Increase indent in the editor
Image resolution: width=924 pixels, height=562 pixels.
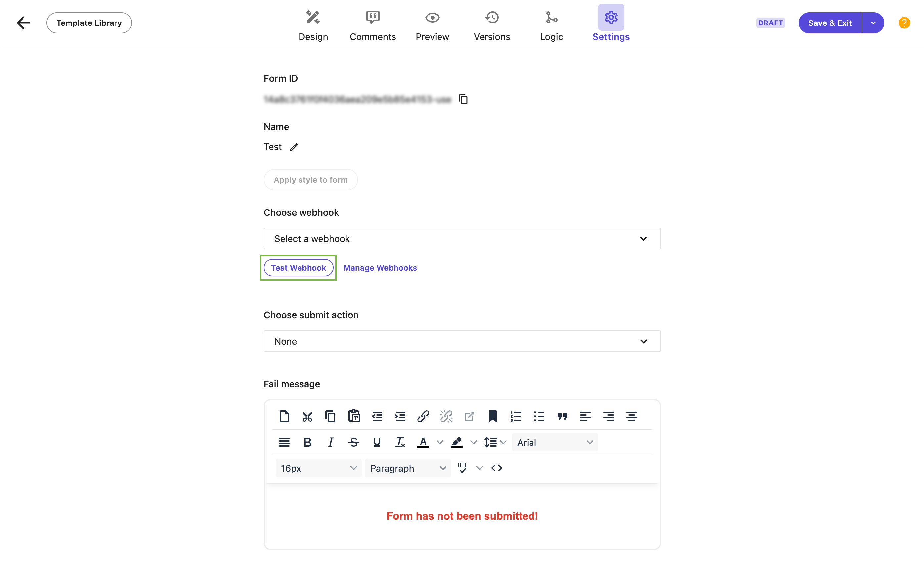click(x=400, y=416)
